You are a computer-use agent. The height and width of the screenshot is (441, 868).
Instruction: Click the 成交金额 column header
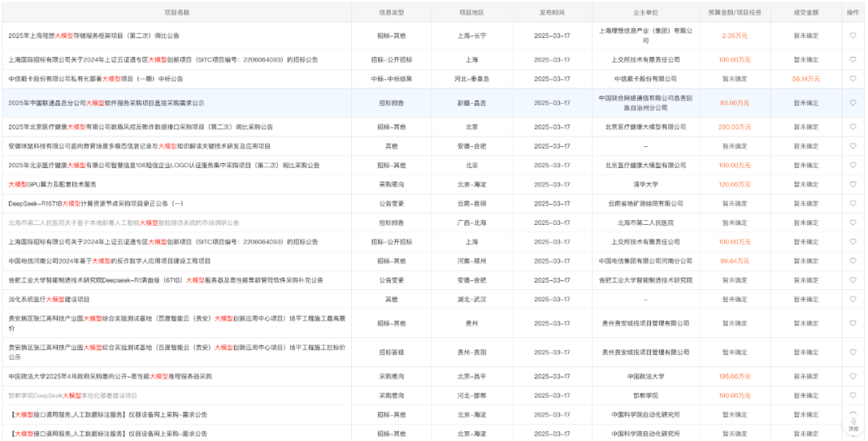[805, 12]
